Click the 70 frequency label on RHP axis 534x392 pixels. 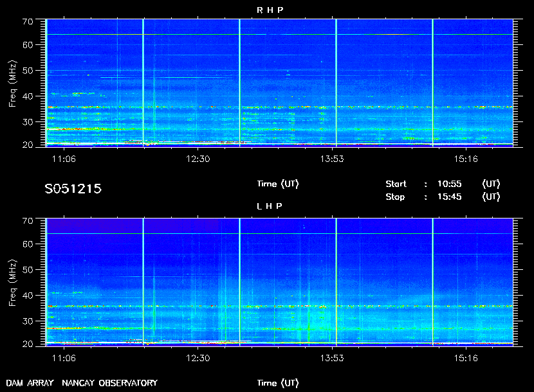28,22
